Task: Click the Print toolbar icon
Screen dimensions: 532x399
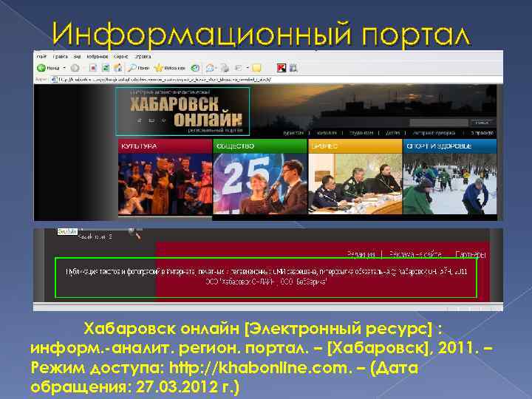Action: click(x=225, y=68)
